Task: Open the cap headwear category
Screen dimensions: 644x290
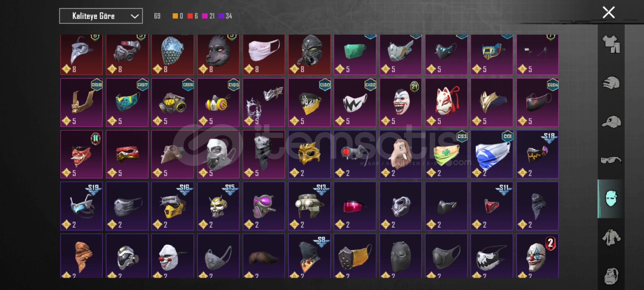Action: coord(611,121)
